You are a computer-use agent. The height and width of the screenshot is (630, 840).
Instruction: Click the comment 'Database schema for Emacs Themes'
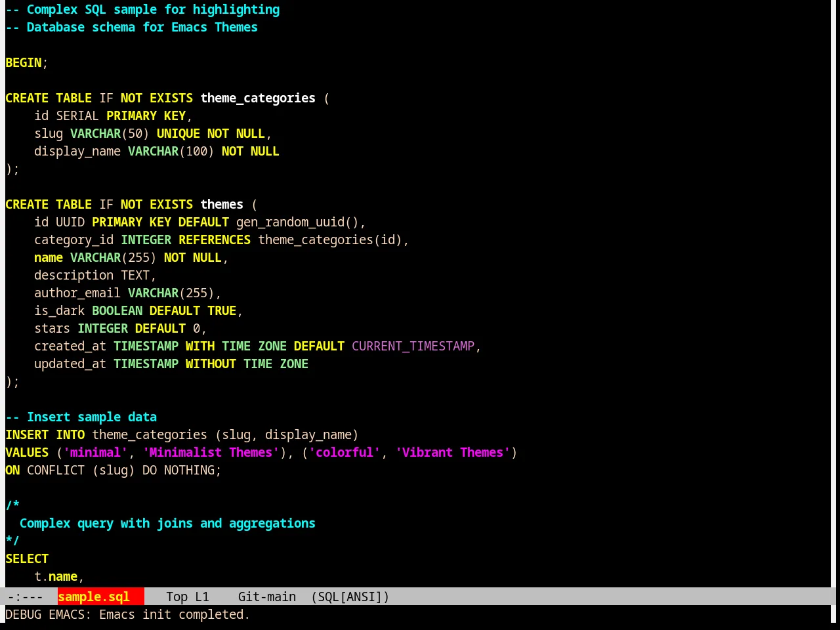pyautogui.click(x=131, y=27)
